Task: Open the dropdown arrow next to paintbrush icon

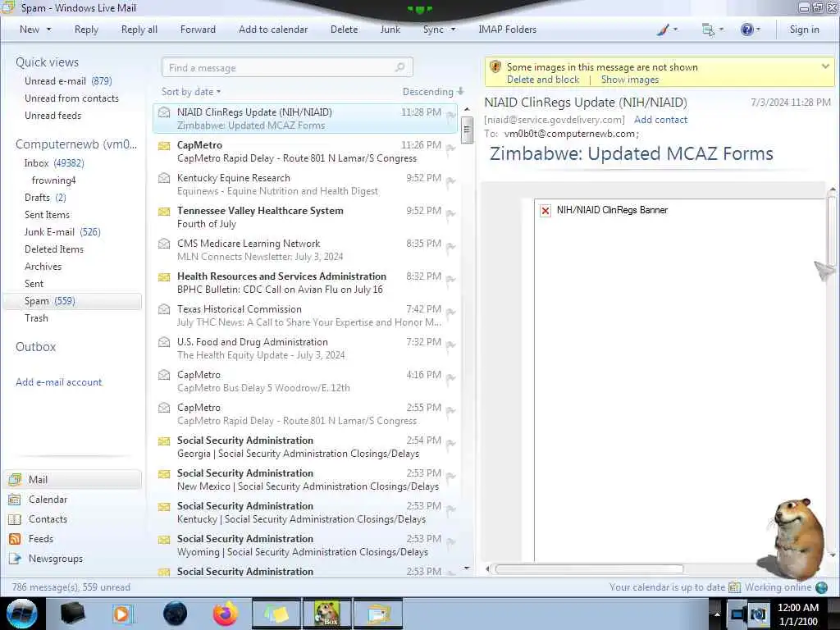Action: point(675,30)
